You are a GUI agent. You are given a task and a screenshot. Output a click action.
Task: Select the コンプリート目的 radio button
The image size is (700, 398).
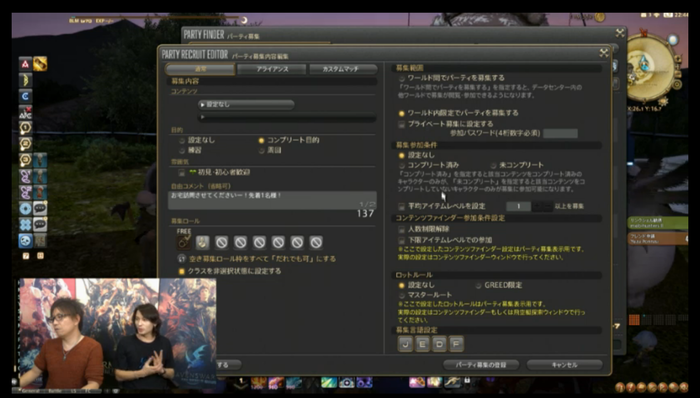(262, 141)
